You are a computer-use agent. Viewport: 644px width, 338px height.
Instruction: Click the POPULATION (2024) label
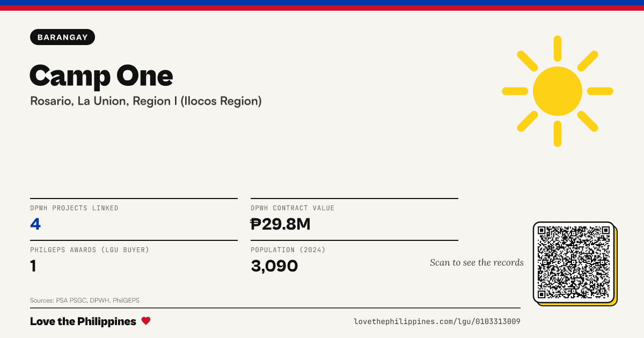pos(288,250)
